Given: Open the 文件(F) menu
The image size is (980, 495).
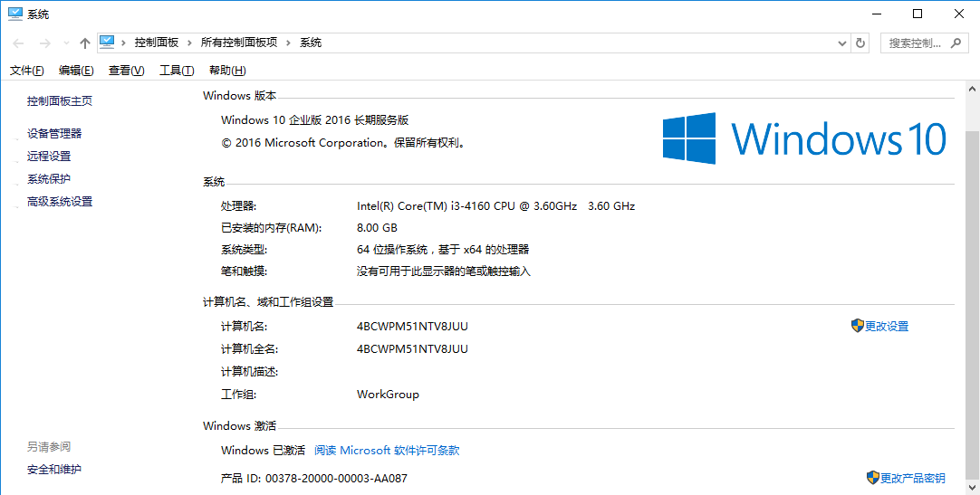Looking at the screenshot, I should [x=26, y=71].
